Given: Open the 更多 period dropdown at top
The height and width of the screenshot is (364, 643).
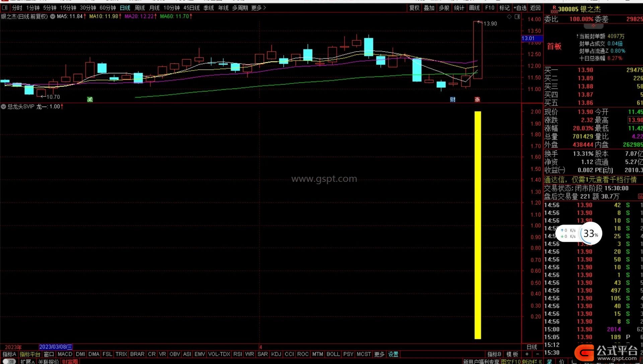Looking at the screenshot, I should (x=258, y=8).
